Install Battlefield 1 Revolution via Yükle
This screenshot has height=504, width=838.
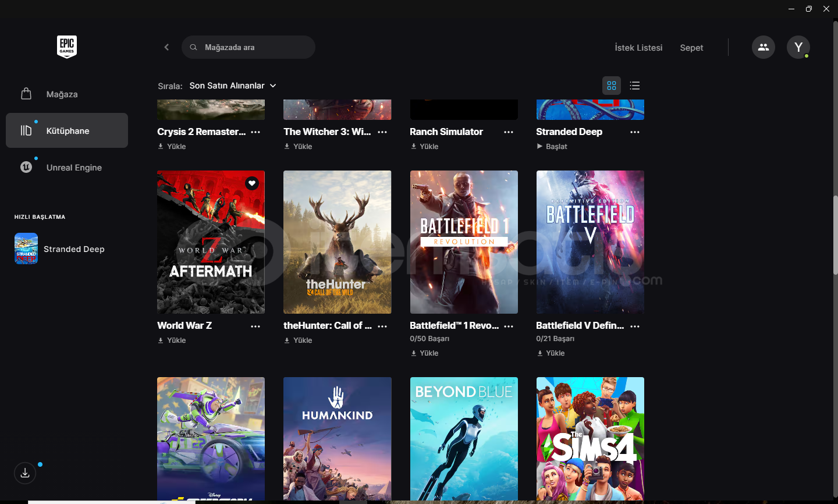point(424,353)
